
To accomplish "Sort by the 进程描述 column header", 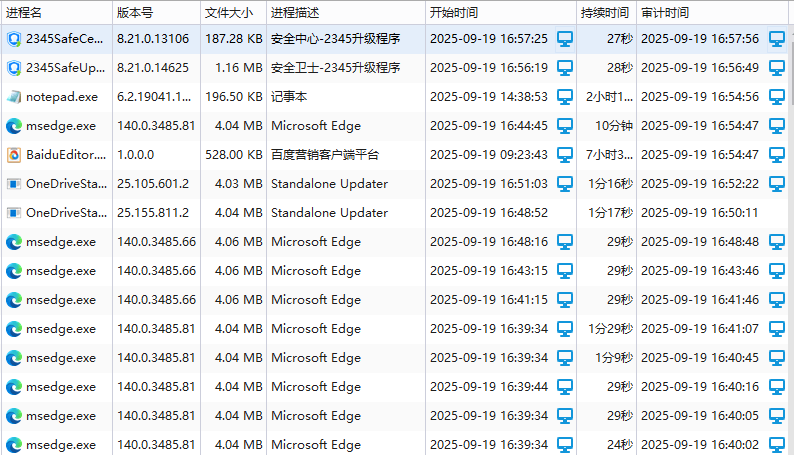I will pyautogui.click(x=346, y=13).
